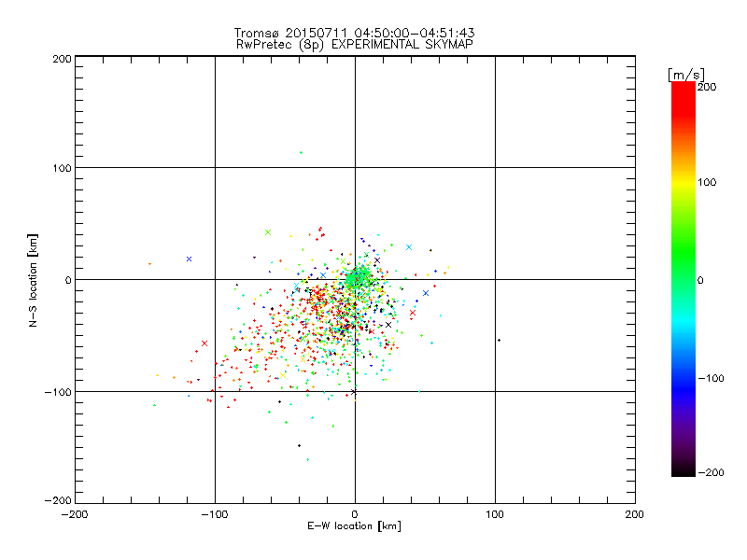Click the red X marker near -108 km west

point(204,343)
